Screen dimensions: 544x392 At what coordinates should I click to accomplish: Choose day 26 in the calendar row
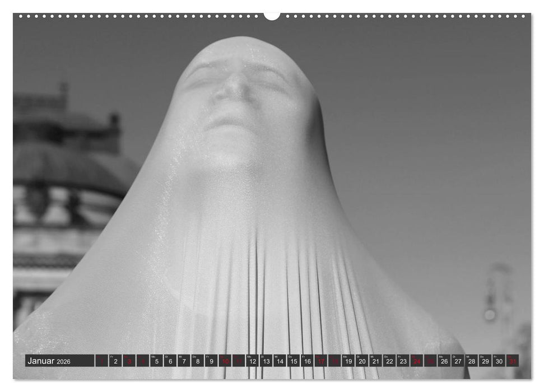pos(444,361)
